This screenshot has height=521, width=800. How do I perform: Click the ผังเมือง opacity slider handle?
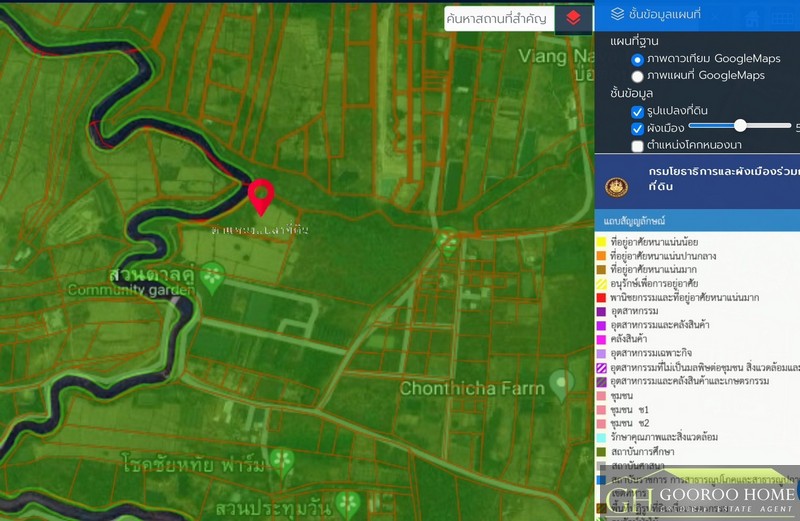tap(740, 125)
